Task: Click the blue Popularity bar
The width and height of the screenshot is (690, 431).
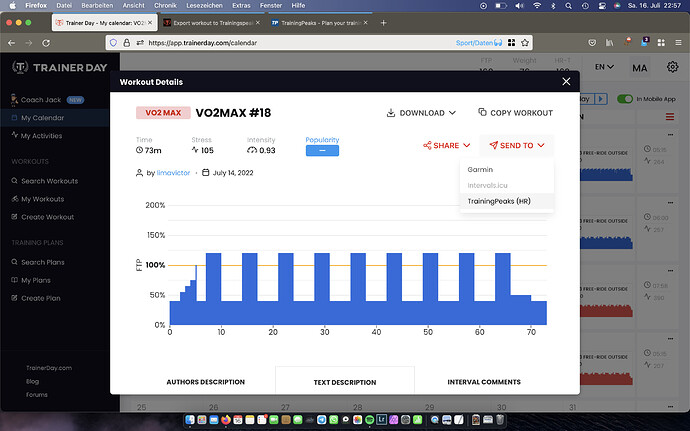Action: (x=322, y=151)
